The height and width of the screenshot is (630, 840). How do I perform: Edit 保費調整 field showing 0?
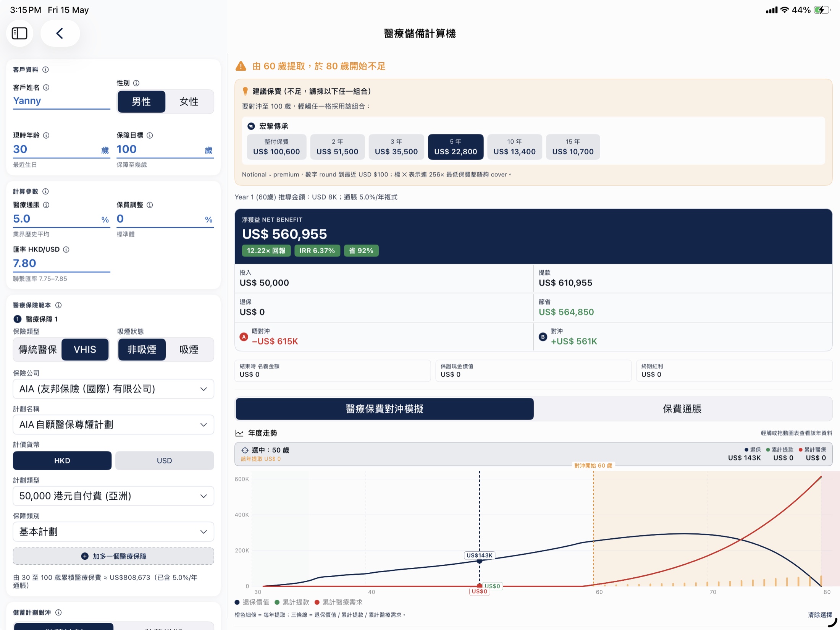[x=165, y=219]
